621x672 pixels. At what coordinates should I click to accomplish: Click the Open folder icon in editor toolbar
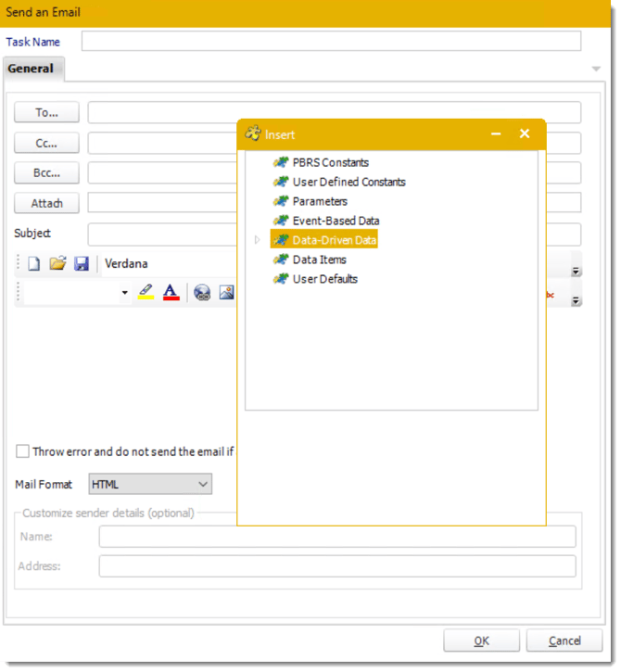(x=57, y=263)
